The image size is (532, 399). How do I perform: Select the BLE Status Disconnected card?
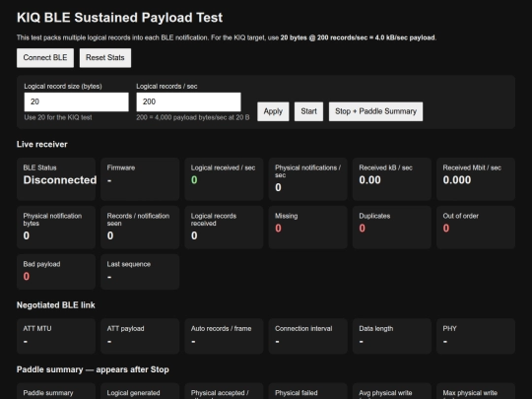[56, 179]
